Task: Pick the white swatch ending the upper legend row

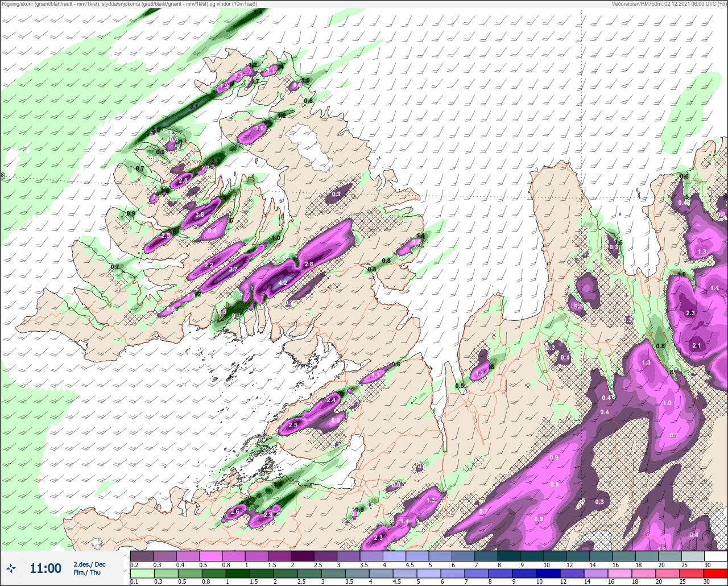Action: [715, 556]
